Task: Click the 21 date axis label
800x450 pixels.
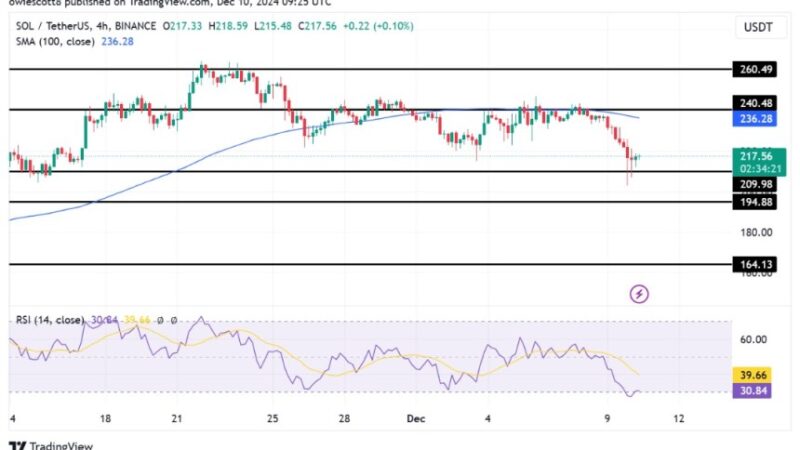Action: (x=177, y=419)
